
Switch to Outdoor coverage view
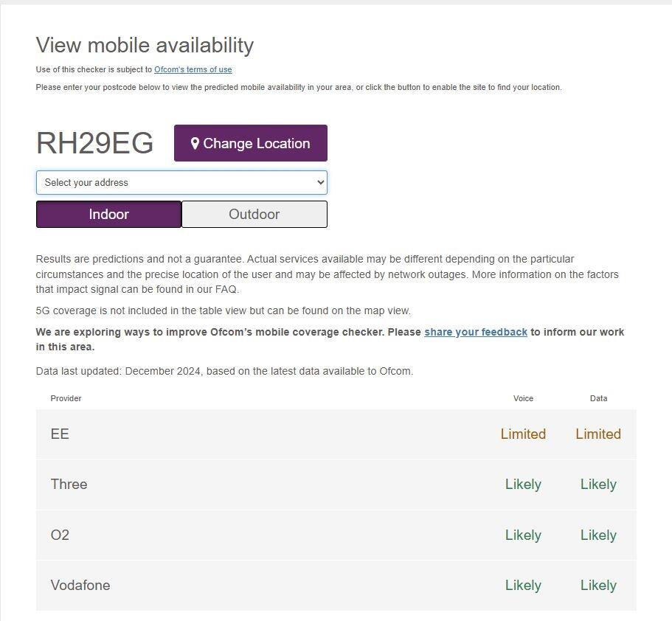click(x=254, y=215)
